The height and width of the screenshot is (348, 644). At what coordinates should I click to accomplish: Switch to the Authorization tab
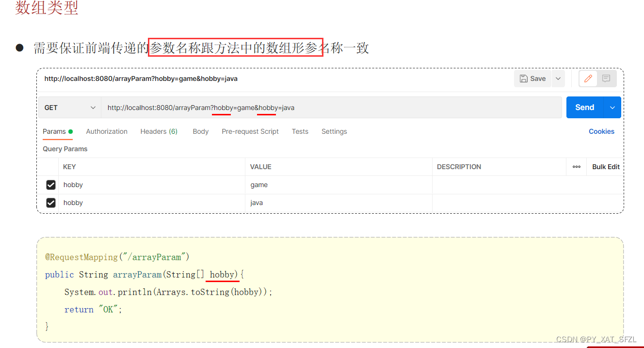coord(107,131)
